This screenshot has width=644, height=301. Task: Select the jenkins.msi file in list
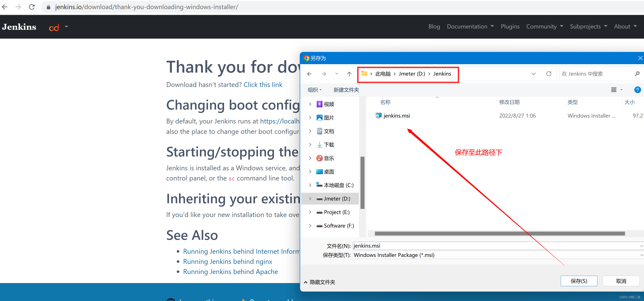397,116
